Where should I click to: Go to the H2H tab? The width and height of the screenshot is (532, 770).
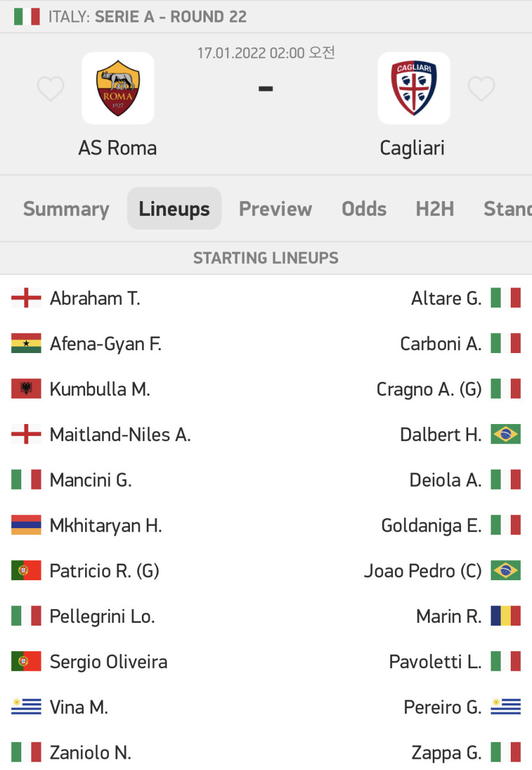click(435, 209)
